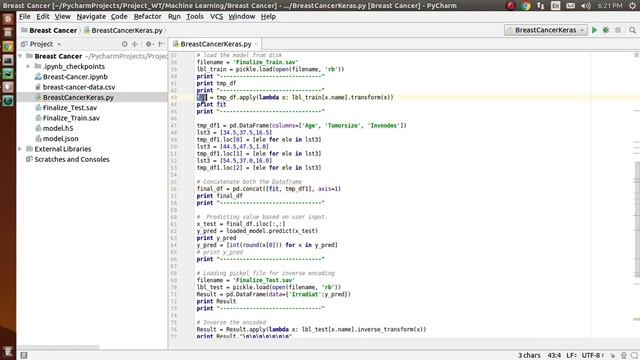Select model.json in project tree
The width and height of the screenshot is (640, 360).
(60, 139)
